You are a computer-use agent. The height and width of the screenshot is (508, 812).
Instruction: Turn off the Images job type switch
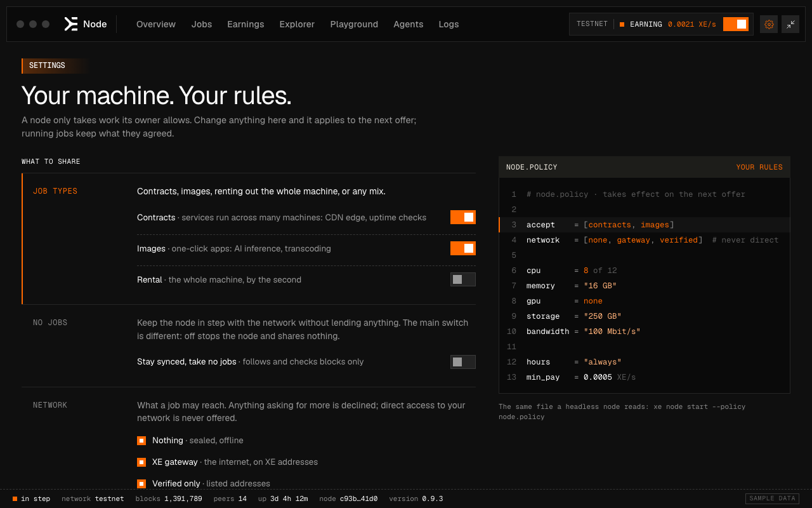463,248
